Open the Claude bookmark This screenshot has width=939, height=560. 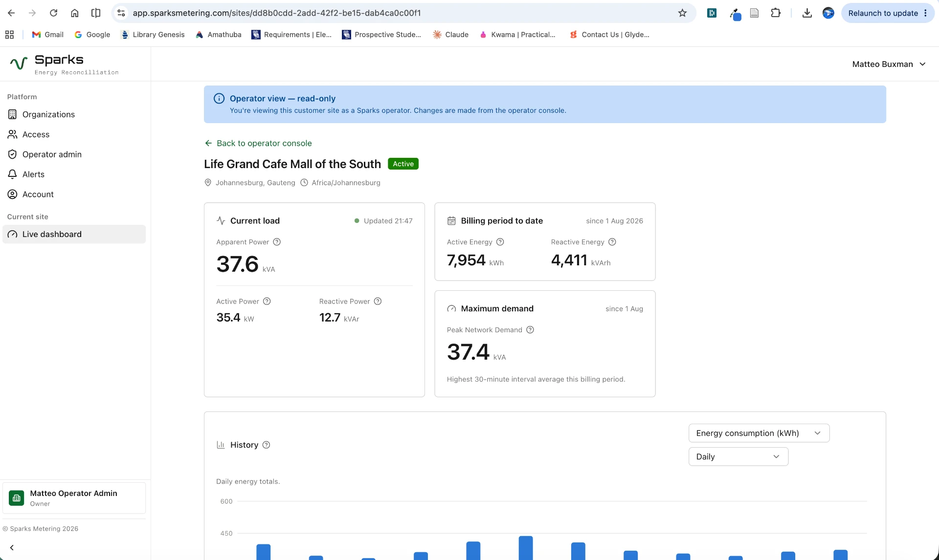pos(450,35)
